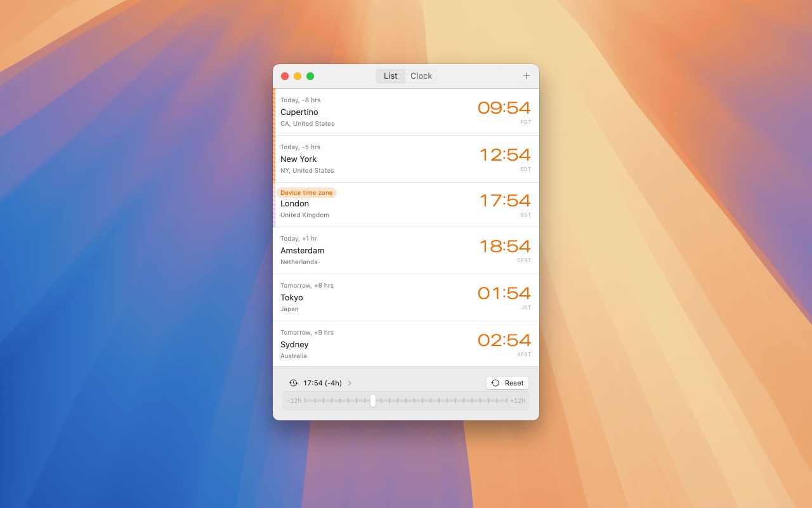Click the 01:54 JST time

pyautogui.click(x=504, y=293)
